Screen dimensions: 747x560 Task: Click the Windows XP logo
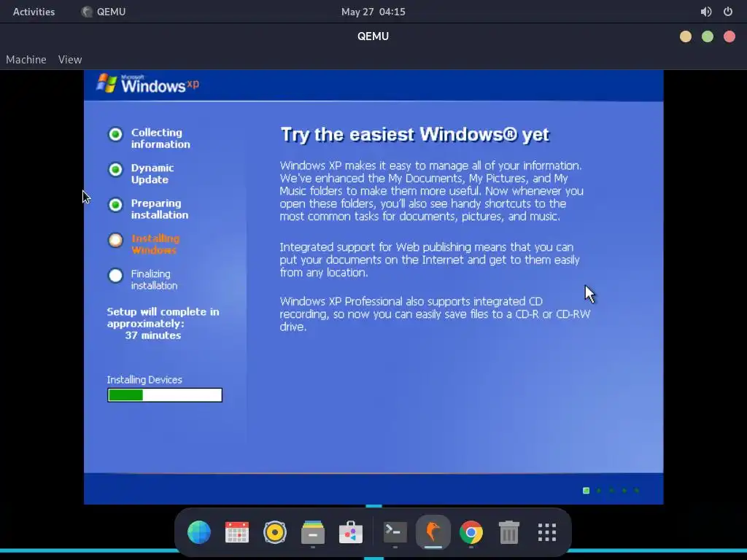(x=147, y=83)
